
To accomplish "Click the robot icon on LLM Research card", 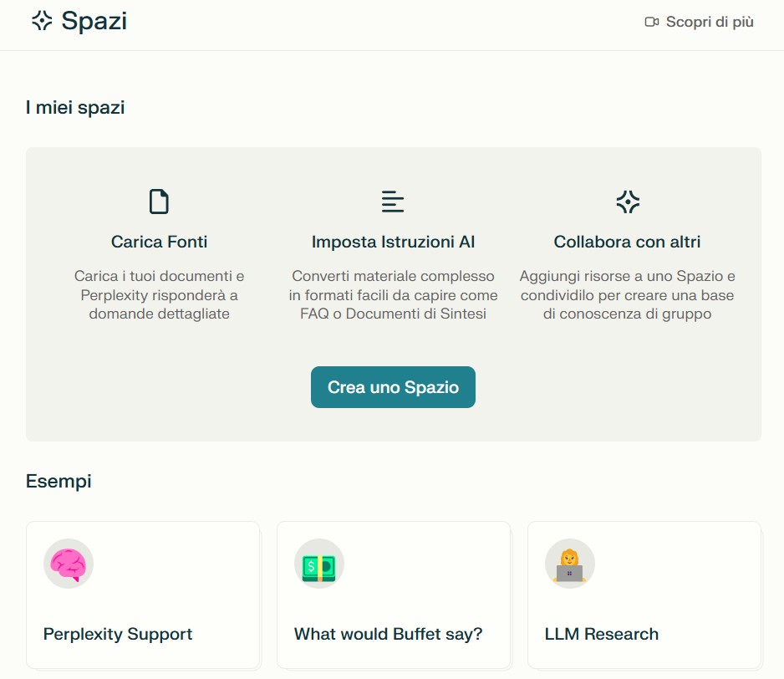I will click(569, 563).
